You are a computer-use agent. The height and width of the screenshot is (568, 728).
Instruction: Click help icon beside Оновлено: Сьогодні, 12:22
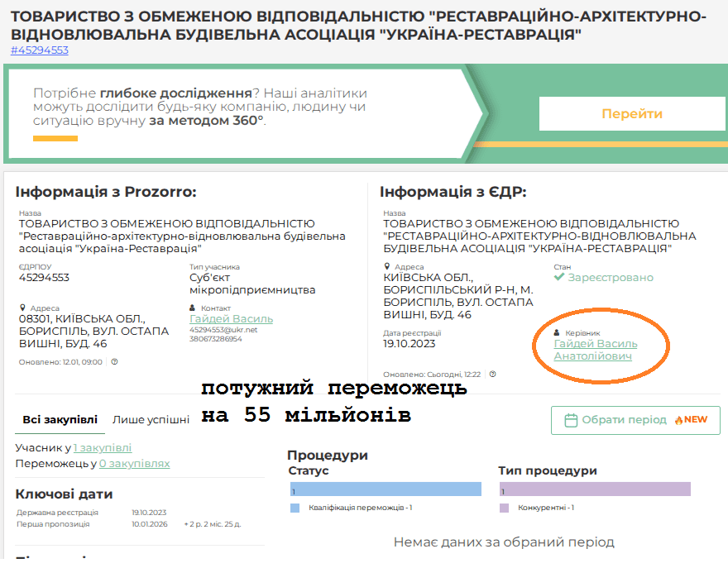[x=496, y=374]
